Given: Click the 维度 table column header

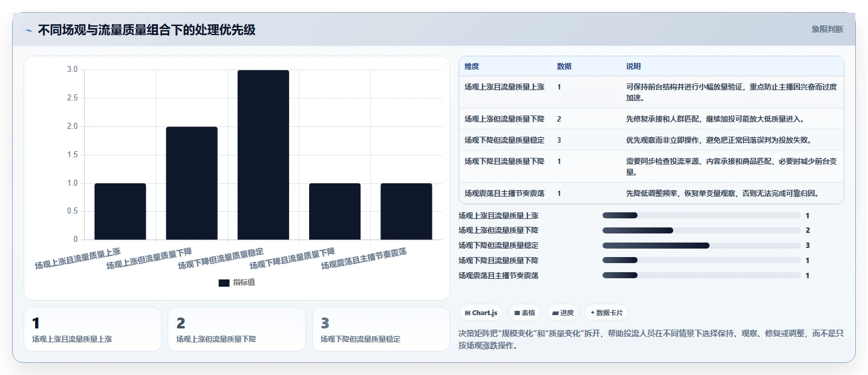Looking at the screenshot, I should pos(472,66).
